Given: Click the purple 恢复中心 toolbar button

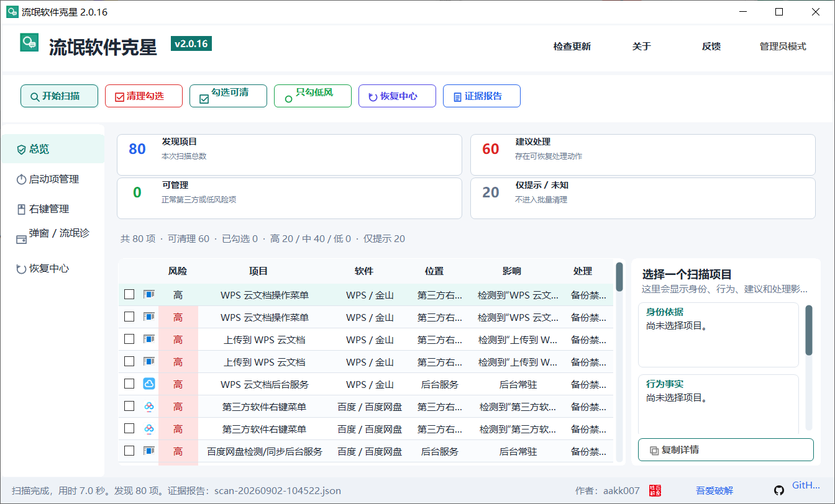Looking at the screenshot, I should tap(397, 96).
